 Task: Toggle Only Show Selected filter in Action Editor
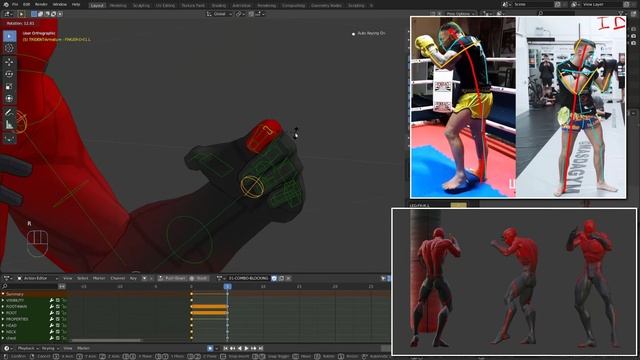tap(383, 278)
